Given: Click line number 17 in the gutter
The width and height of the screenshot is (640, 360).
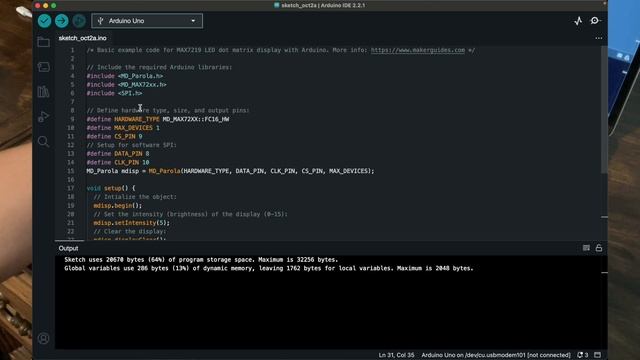Looking at the screenshot, I should [71, 188].
